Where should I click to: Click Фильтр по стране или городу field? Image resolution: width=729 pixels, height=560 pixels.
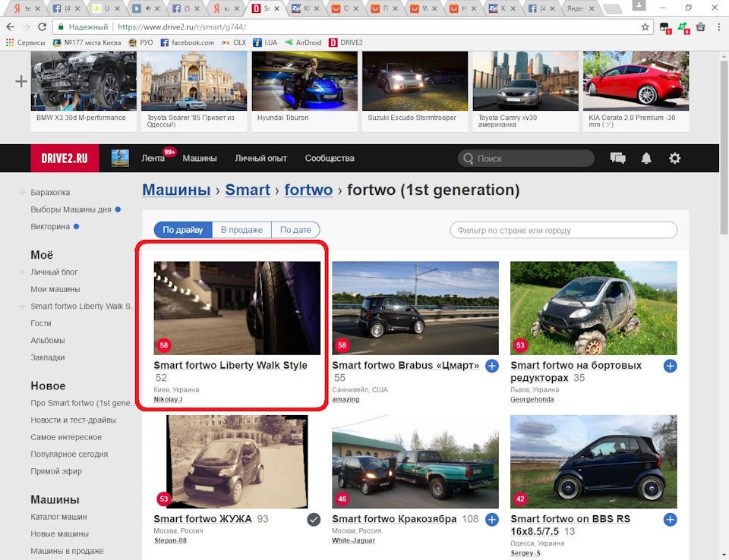coord(563,231)
